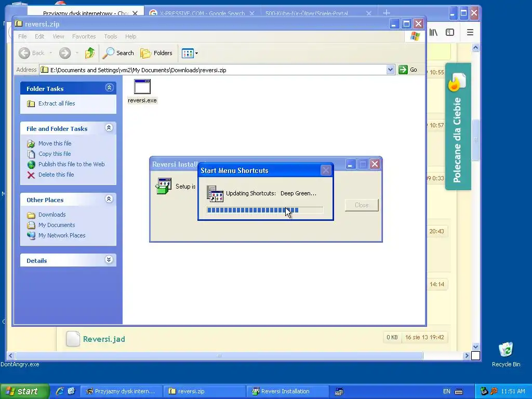Click the browser horizontal scrollbar
This screenshot has width=532, height=399.
click(x=219, y=355)
